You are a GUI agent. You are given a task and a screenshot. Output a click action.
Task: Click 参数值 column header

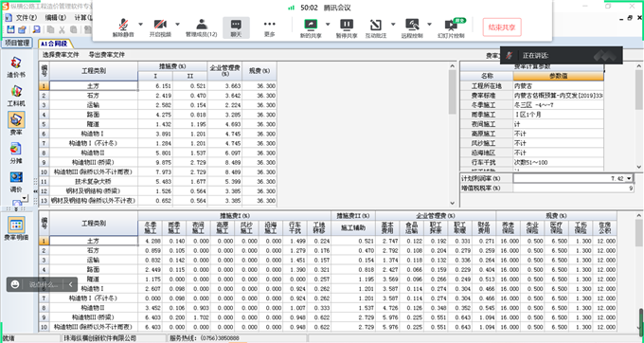click(x=558, y=76)
